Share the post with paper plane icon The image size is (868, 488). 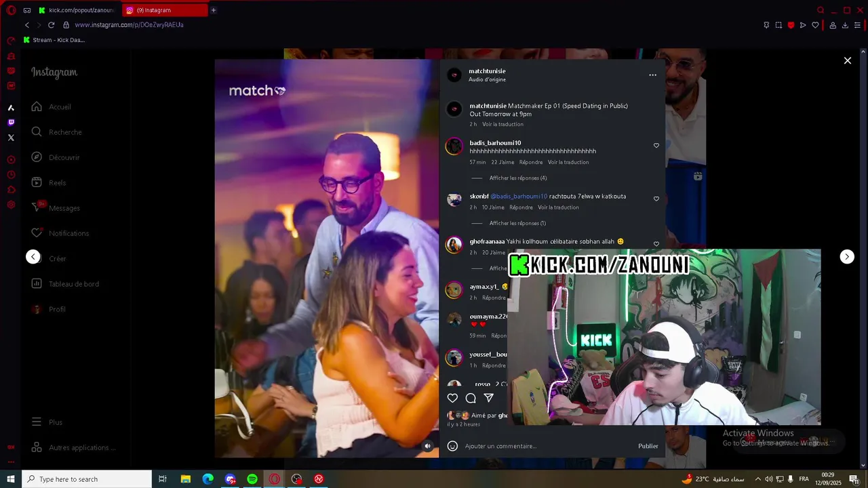coord(488,399)
